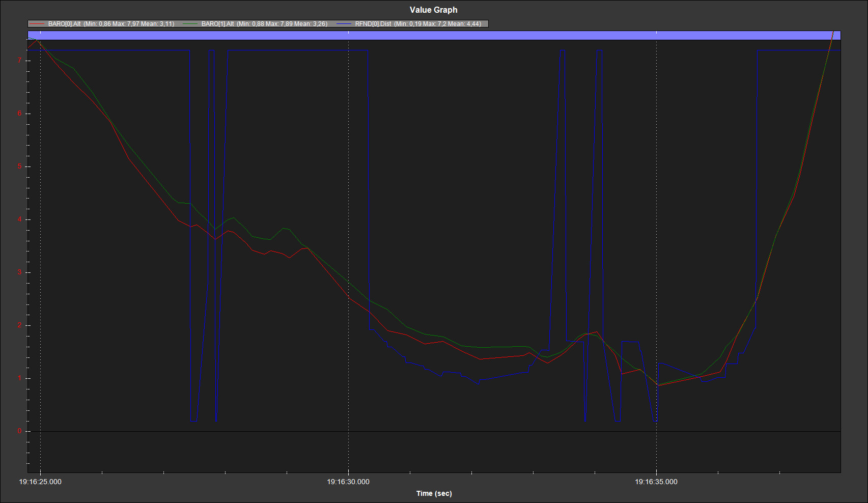Click the 19:16:25.000 time axis label
The image size is (868, 503).
[x=40, y=482]
